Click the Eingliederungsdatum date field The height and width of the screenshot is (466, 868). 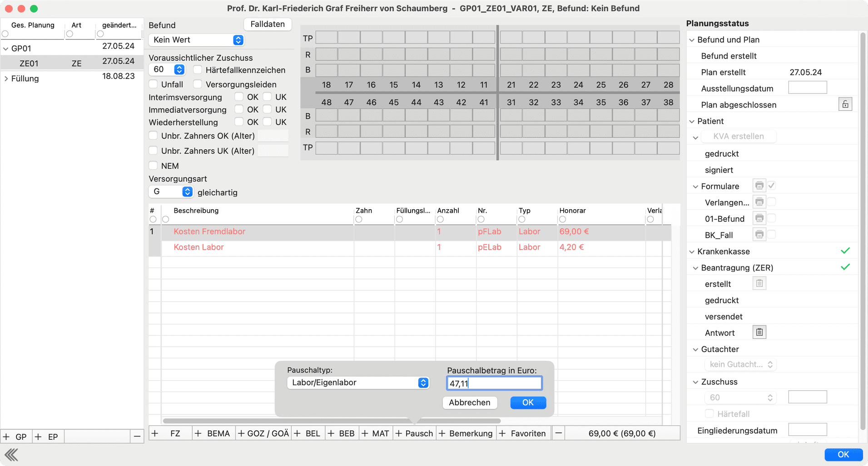click(x=807, y=430)
